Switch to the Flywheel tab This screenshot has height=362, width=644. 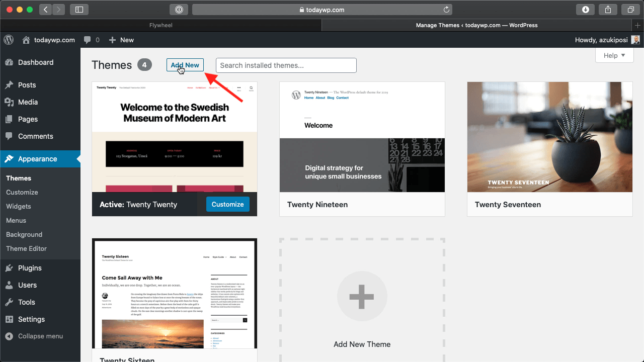[161, 25]
